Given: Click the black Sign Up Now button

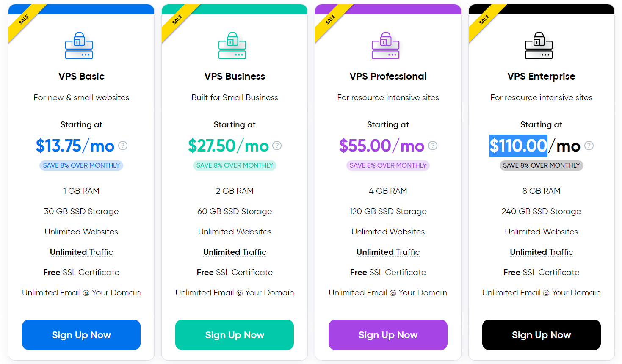Looking at the screenshot, I should 542,335.
